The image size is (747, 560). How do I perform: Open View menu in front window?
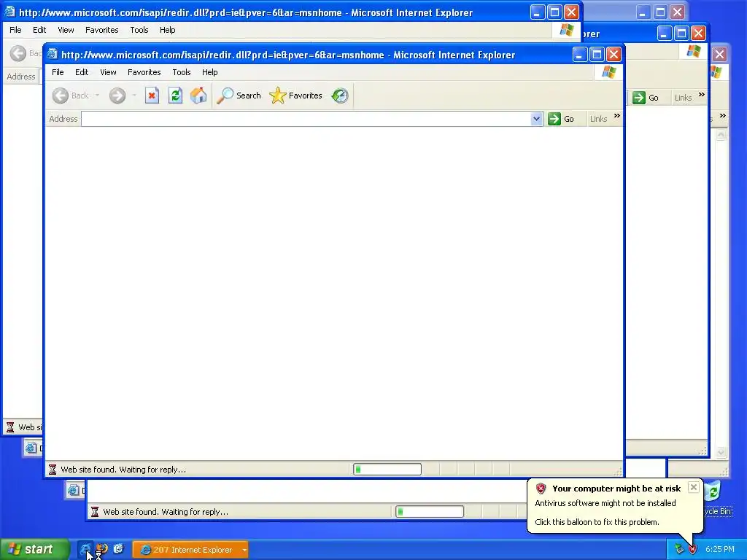(108, 72)
